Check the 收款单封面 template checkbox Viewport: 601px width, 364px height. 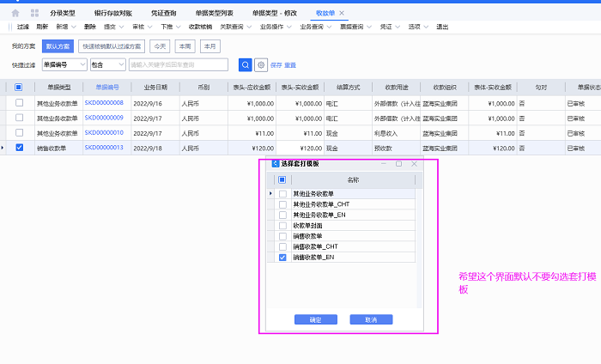click(282, 225)
